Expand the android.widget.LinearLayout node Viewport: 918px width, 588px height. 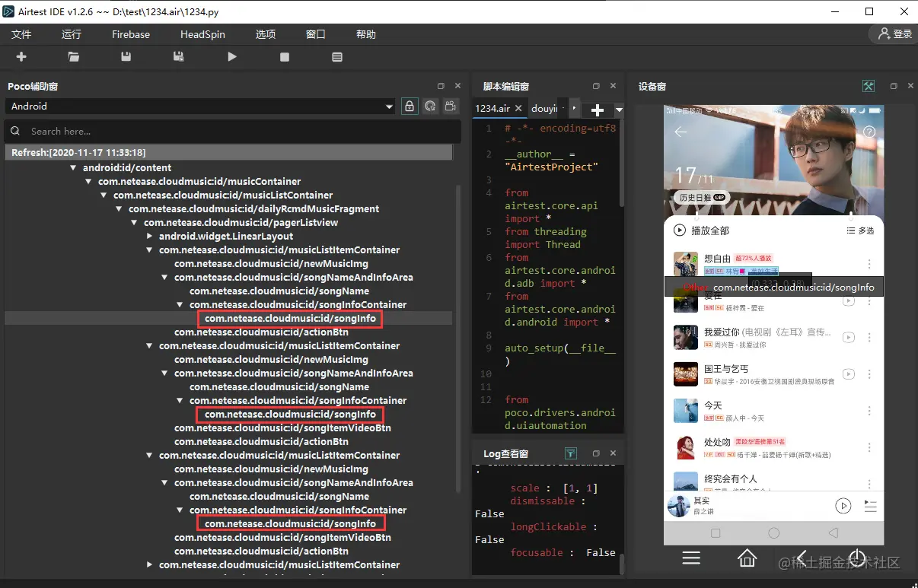(x=150, y=237)
